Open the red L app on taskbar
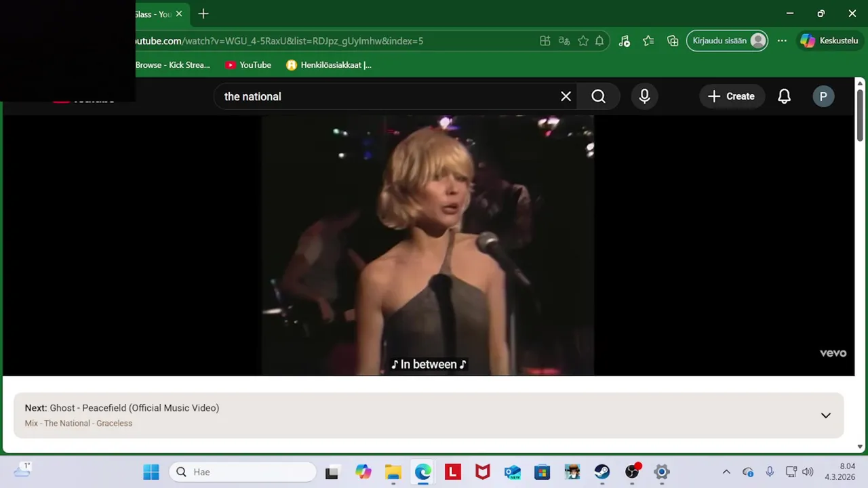This screenshot has width=868, height=488. [453, 472]
